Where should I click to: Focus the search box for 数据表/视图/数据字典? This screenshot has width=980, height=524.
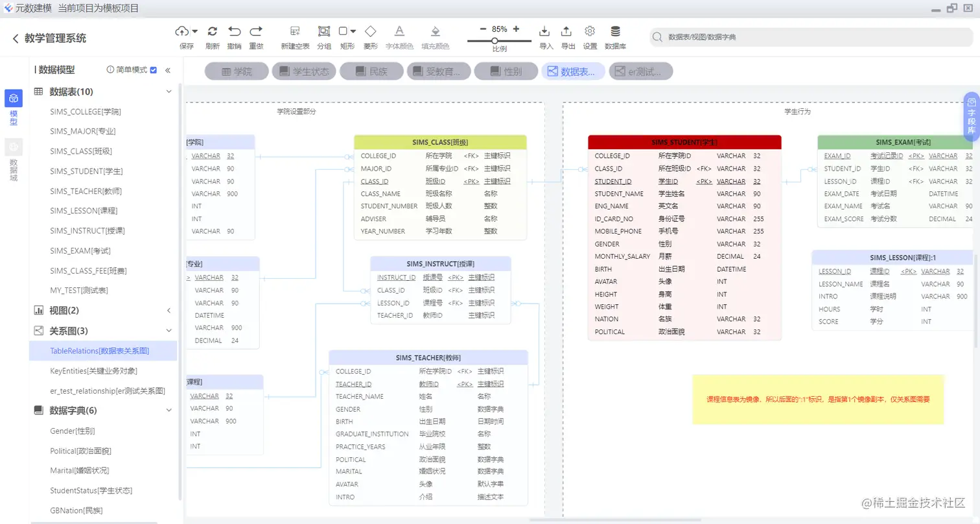(811, 37)
